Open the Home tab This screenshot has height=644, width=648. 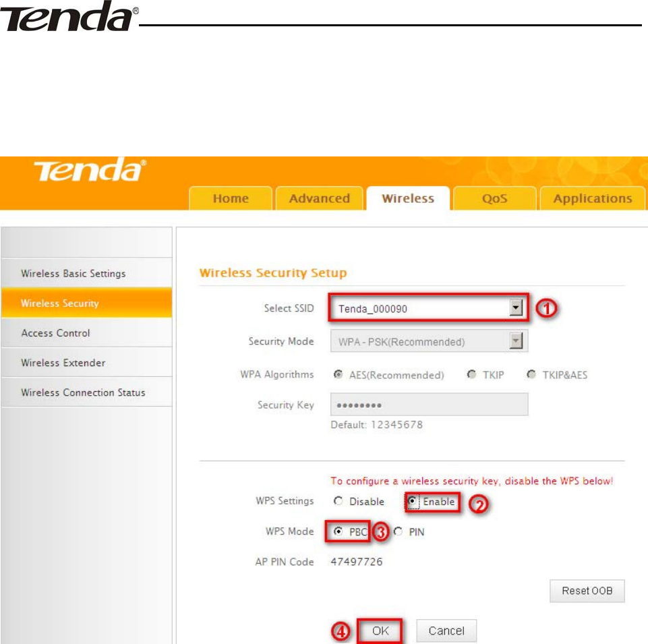(231, 198)
